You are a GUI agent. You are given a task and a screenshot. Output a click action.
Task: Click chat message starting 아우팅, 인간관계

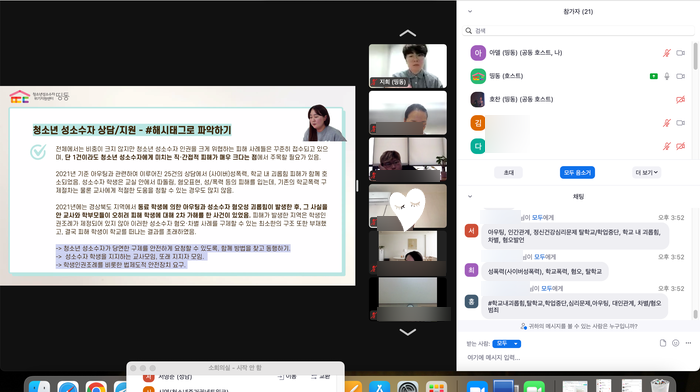[575, 236]
